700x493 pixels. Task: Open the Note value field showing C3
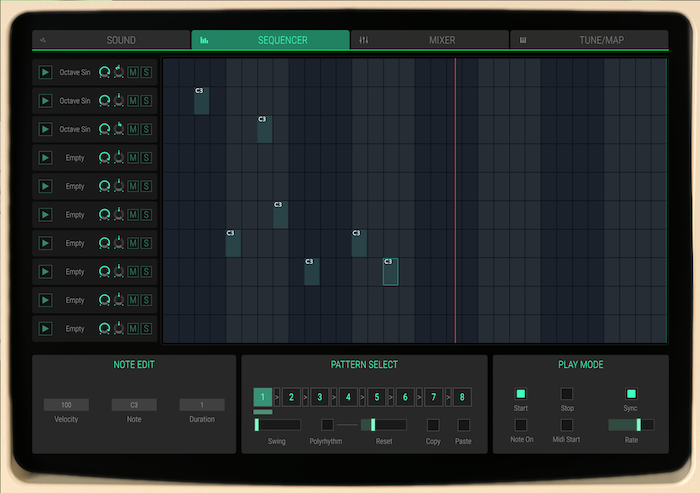click(x=134, y=405)
